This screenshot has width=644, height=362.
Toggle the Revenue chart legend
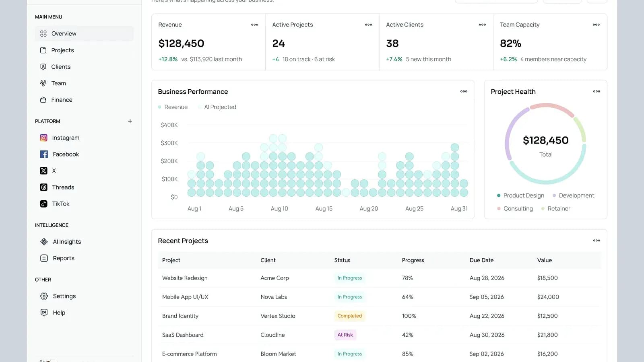coord(173,107)
